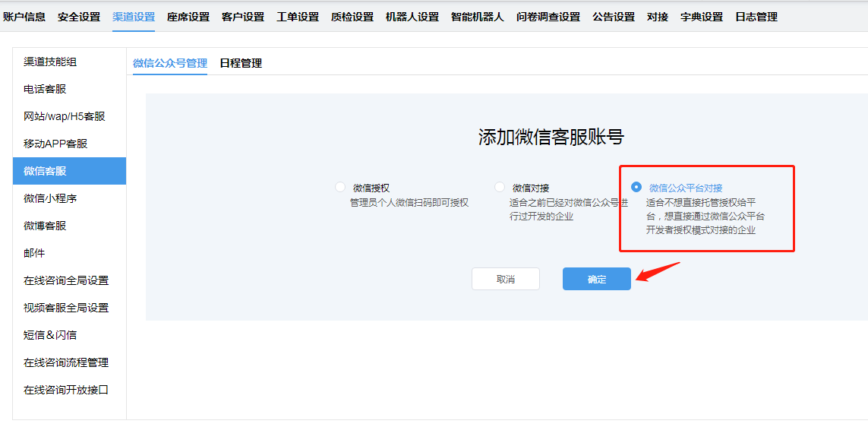This screenshot has height=427, width=868.
Task: Open 网站/wap/H5客服 sidebar entry
Action: 70,116
